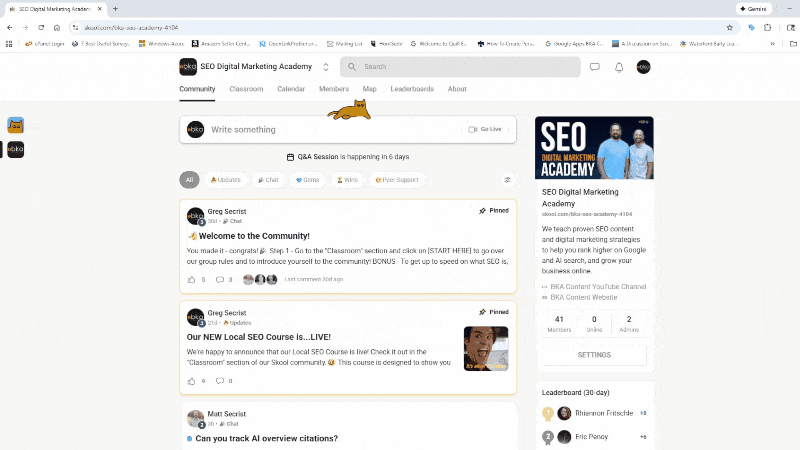The height and width of the screenshot is (450, 800).
Task: Filter posts by Updates category
Action: tap(225, 180)
